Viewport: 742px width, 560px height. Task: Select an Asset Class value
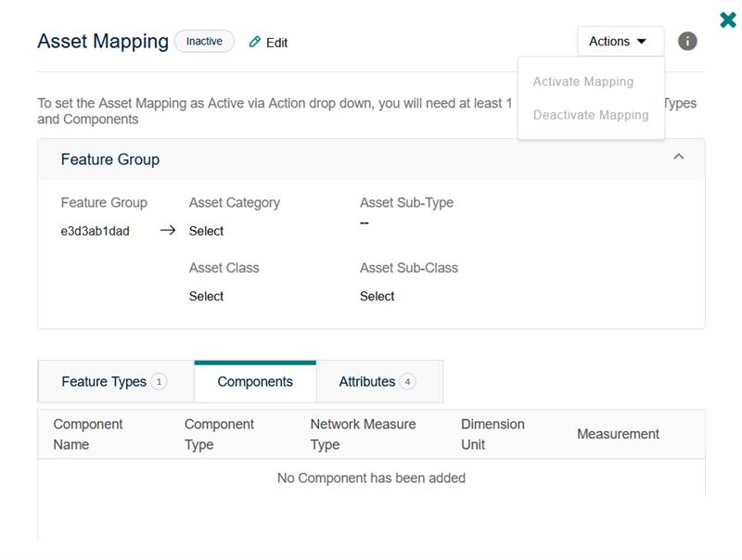(x=206, y=297)
